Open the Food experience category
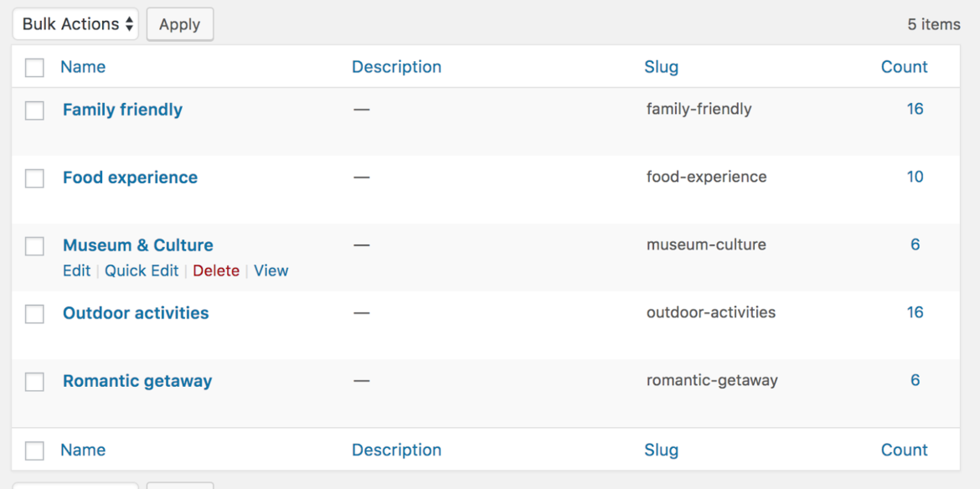The image size is (980, 489). [x=130, y=178]
